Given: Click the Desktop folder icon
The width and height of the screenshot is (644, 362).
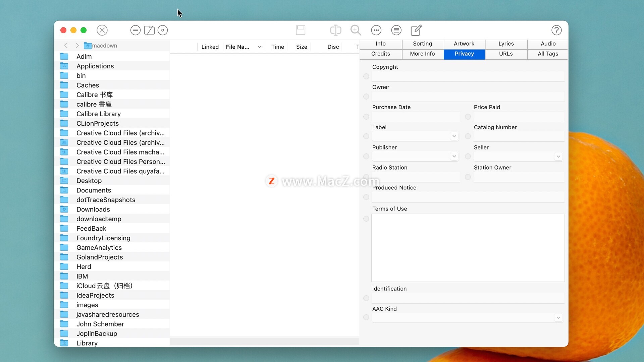Looking at the screenshot, I should [64, 181].
